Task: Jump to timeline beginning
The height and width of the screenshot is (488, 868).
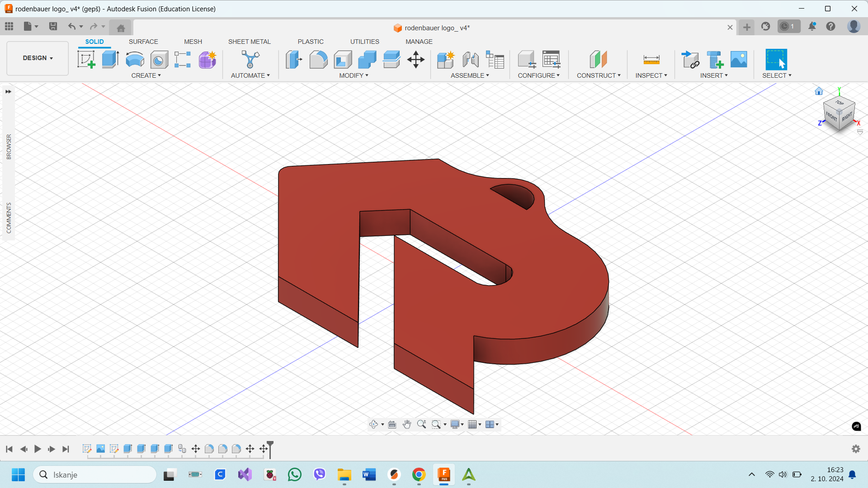Action: tap(9, 449)
